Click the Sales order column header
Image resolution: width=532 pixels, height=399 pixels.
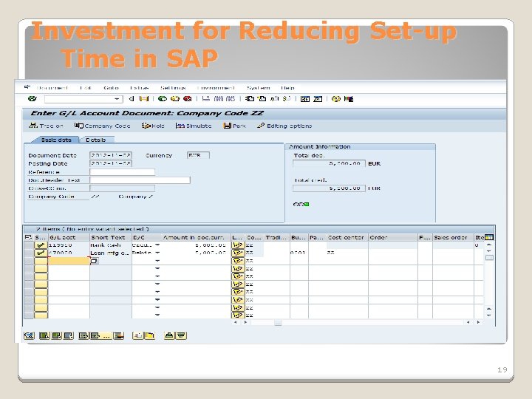point(453,237)
